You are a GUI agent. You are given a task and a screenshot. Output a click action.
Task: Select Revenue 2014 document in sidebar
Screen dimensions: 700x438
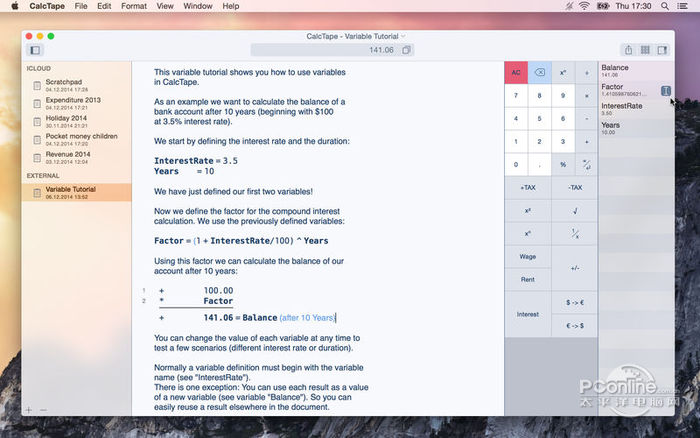(76, 157)
